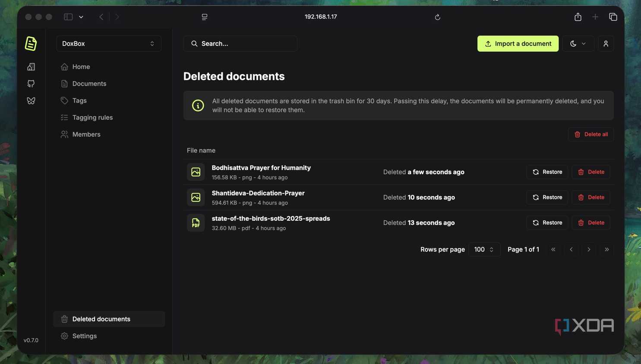Click Safari reader page icon
The height and width of the screenshot is (364, 641).
205,17
